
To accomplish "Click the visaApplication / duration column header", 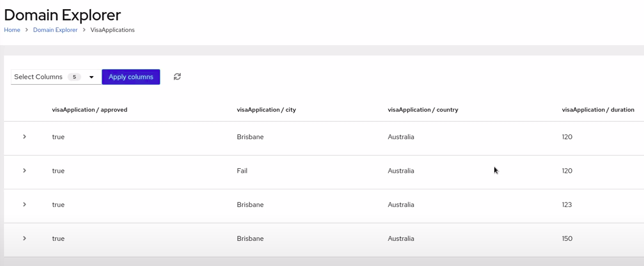I will tap(598, 110).
